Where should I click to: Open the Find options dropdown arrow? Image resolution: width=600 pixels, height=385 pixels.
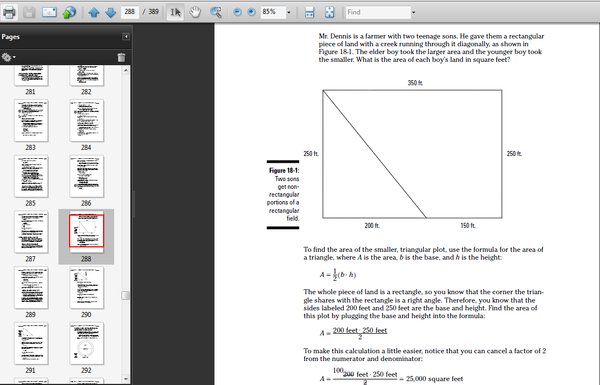413,12
